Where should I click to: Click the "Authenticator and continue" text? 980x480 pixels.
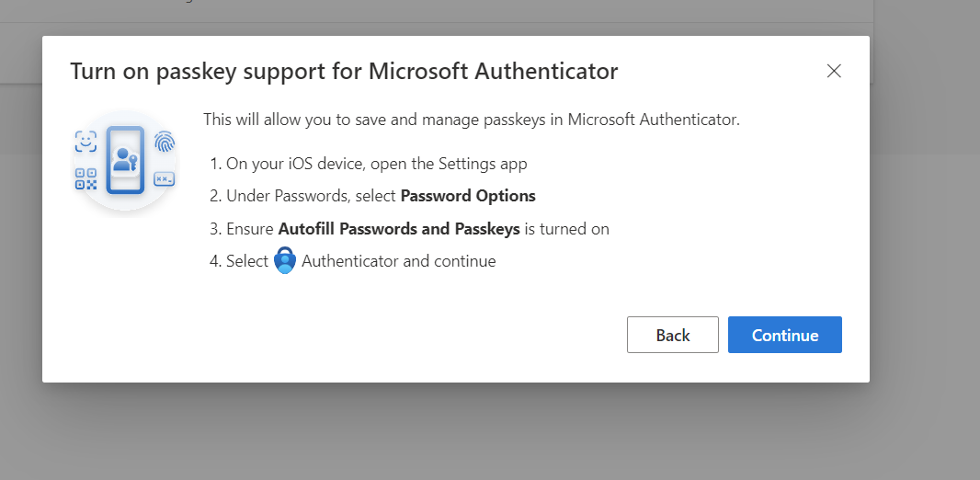tap(399, 261)
